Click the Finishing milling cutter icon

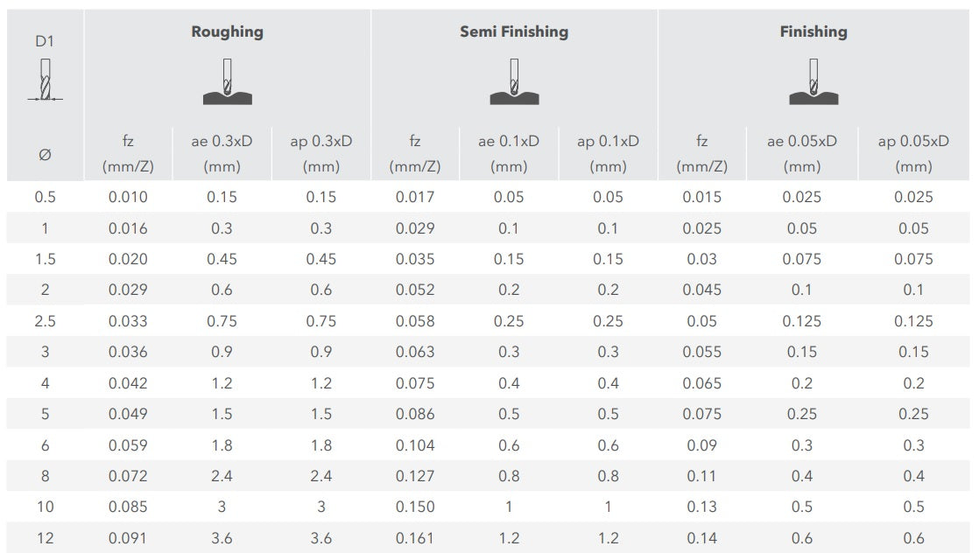[813, 81]
